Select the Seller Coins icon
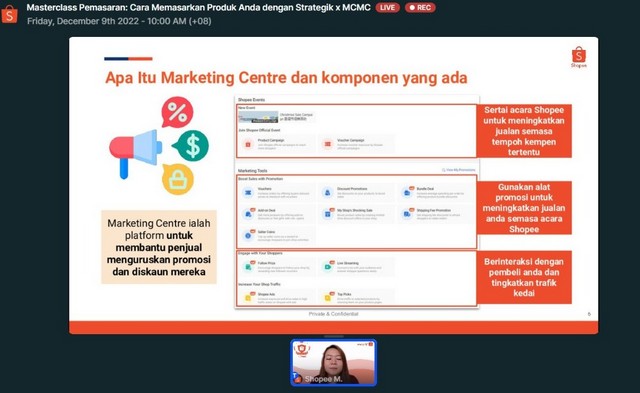The image size is (640, 393). click(248, 235)
